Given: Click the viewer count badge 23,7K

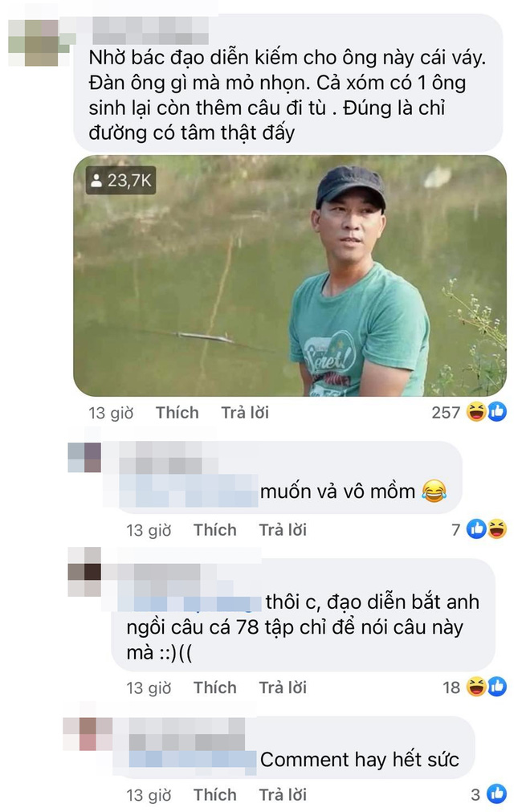Looking at the screenshot, I should [121, 180].
